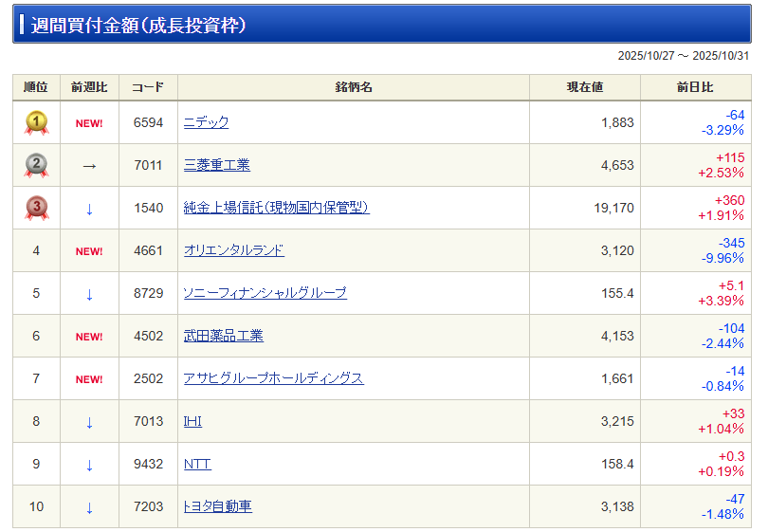Screen dimensions: 768x532
Task: Open the ニデック stock link
Action: (x=206, y=122)
